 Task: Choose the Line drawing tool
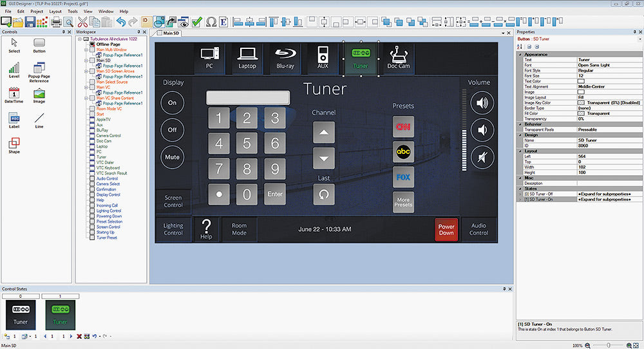39,120
